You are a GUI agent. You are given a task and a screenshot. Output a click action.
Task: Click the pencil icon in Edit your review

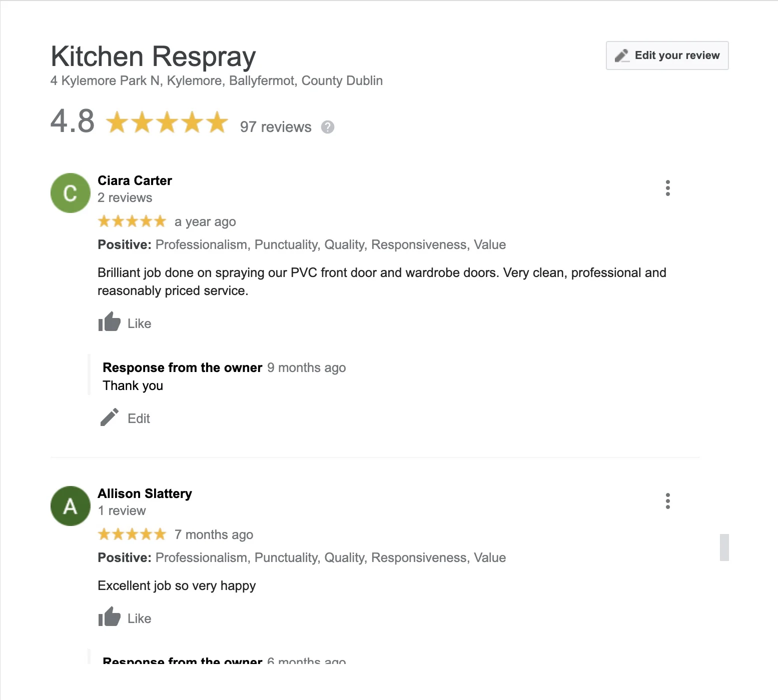pos(622,55)
